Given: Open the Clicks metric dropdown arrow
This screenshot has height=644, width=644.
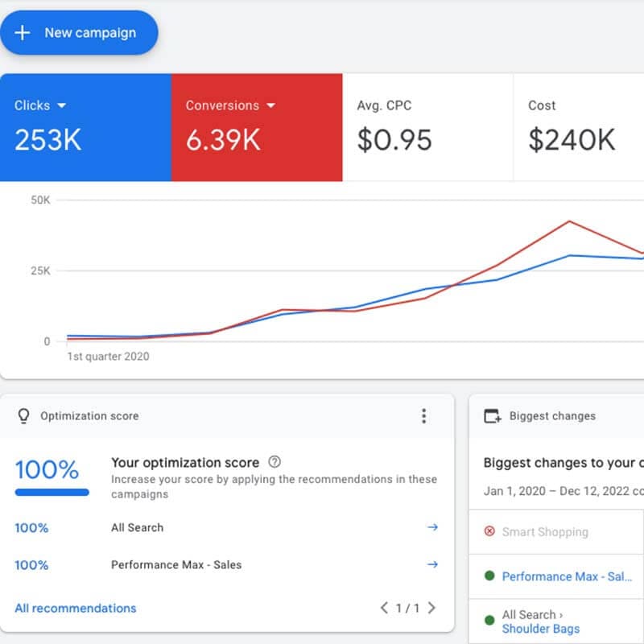Looking at the screenshot, I should click(x=62, y=105).
